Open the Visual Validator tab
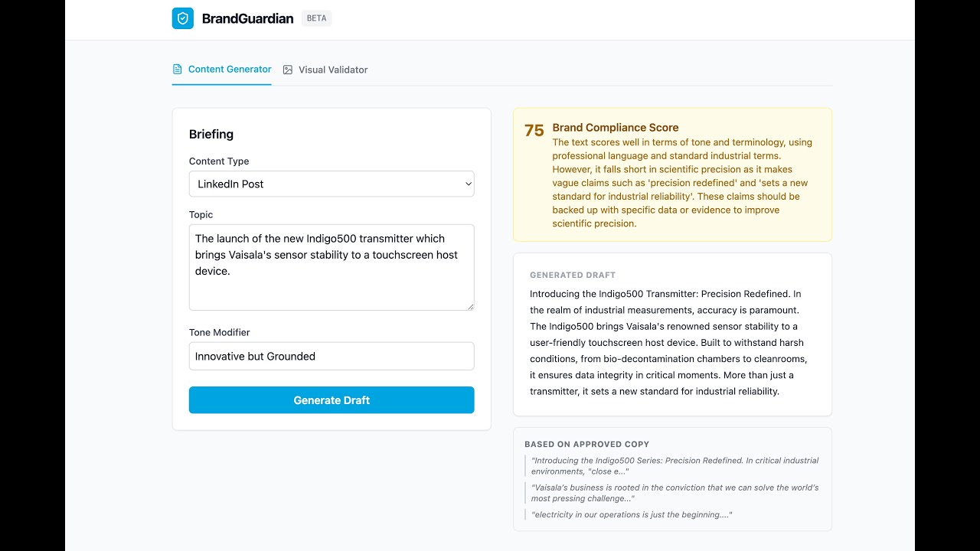Screen dimensions: 980x551 325,70
